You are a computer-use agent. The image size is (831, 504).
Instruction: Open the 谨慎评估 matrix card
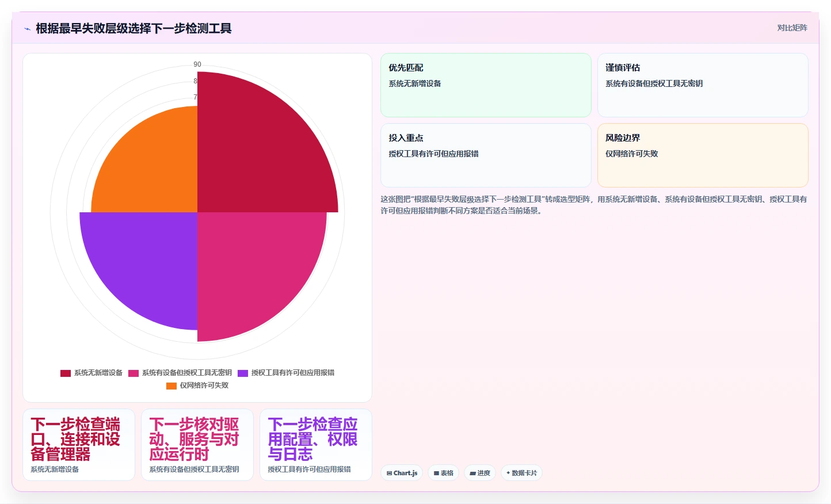(x=703, y=85)
